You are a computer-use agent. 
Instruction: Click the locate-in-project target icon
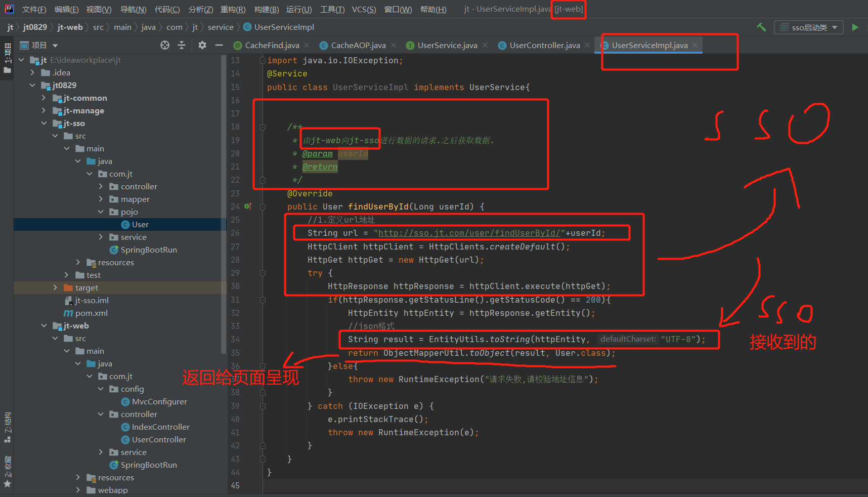[165, 46]
